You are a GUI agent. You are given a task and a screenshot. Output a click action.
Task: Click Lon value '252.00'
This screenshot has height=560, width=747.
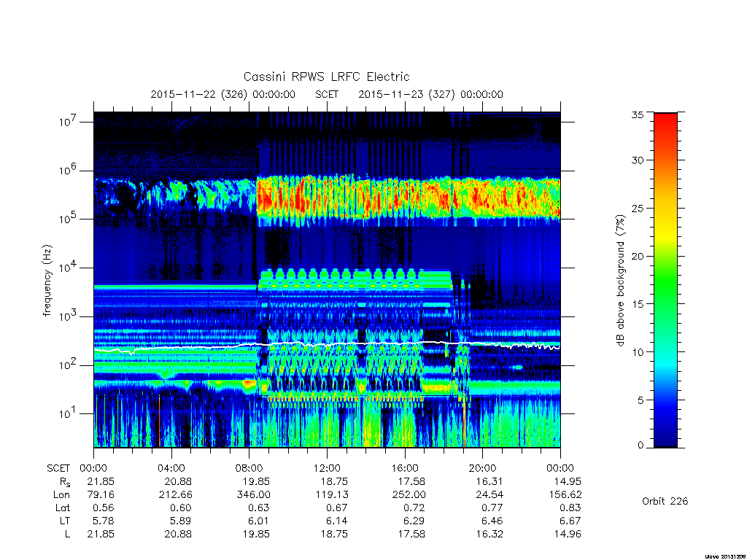point(409,495)
